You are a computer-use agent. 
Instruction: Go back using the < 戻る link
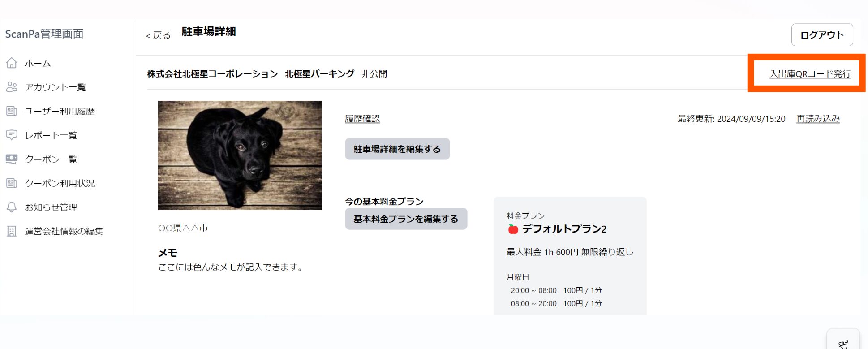pos(158,35)
